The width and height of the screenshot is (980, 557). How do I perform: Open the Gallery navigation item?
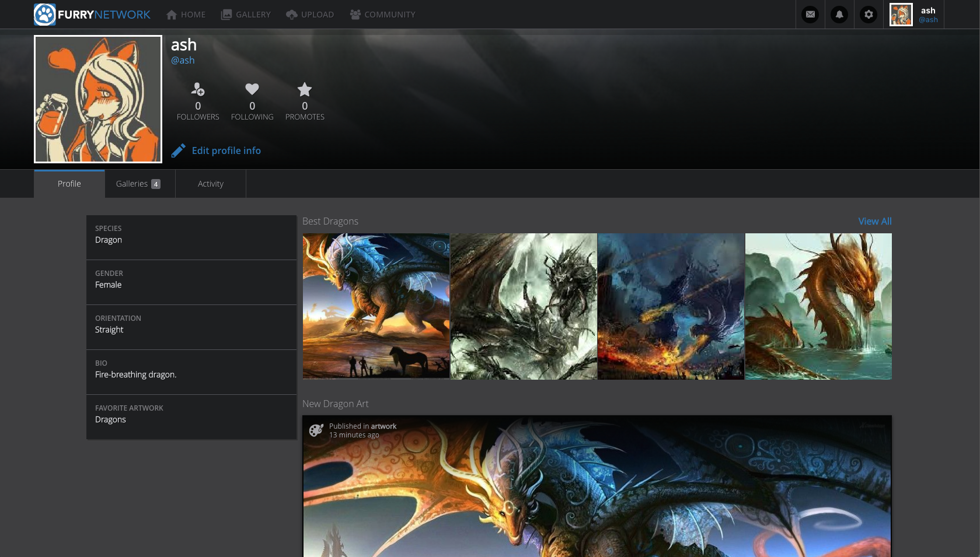pos(246,15)
